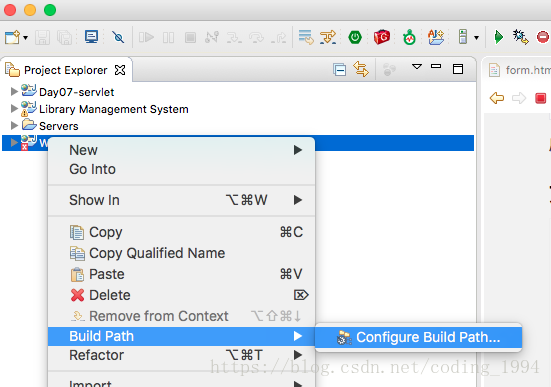This screenshot has height=387, width=551.
Task: Open the Build Path submenu
Action: click(181, 336)
